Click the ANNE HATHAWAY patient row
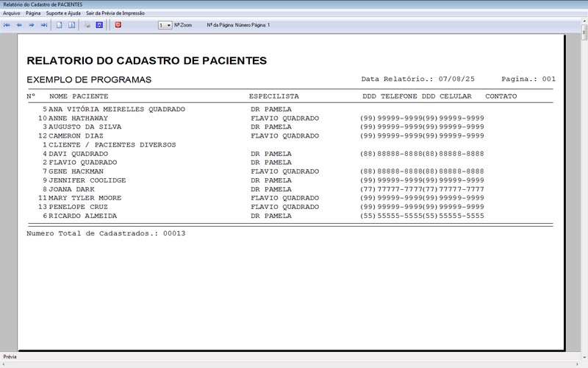 (x=78, y=118)
